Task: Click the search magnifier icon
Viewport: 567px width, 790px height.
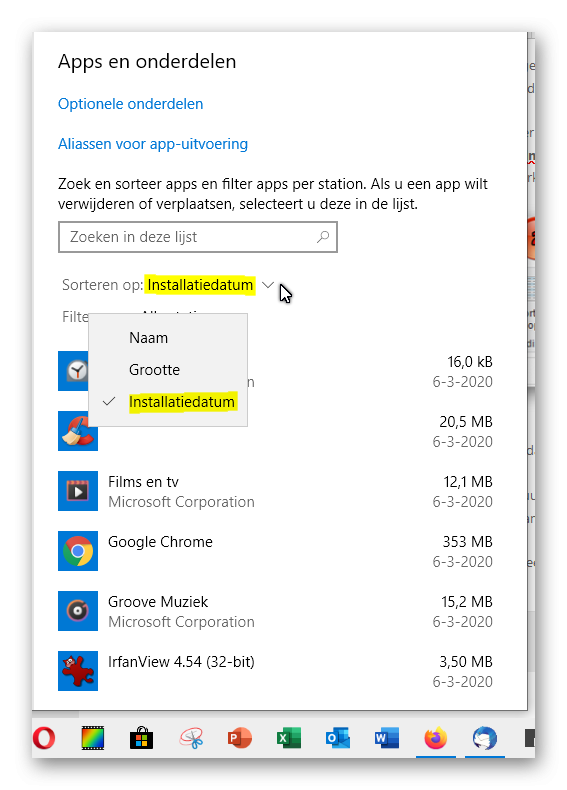Action: 323,237
